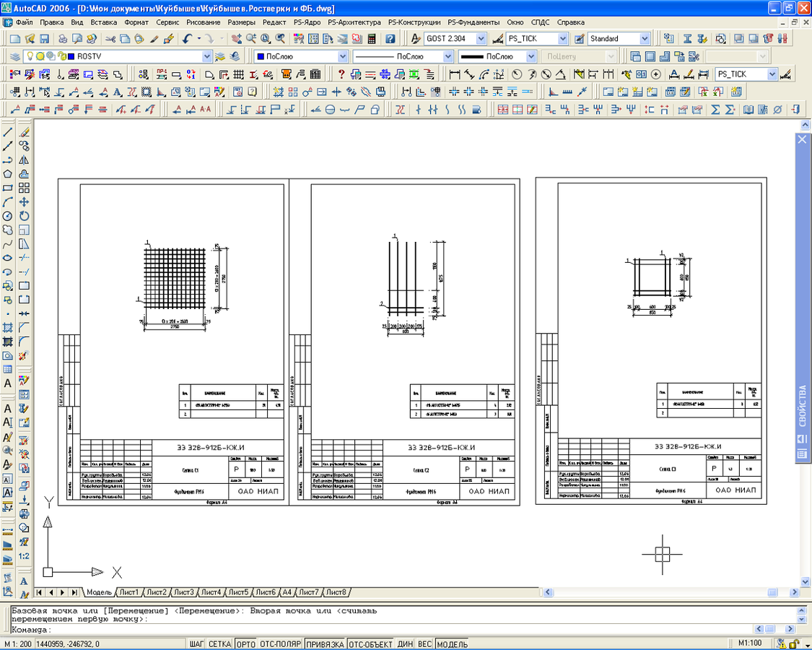Activate the Pan hand tool
The height and width of the screenshot is (650, 812).
tap(236, 39)
